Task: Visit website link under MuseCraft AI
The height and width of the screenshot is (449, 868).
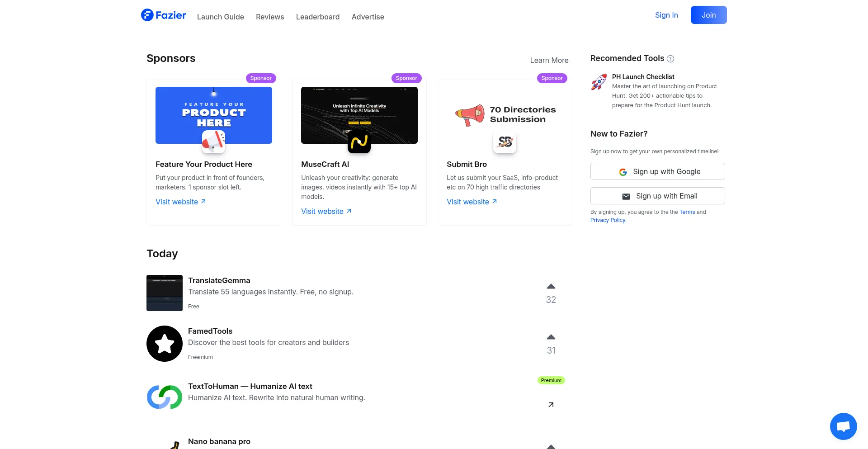Action: [326, 211]
